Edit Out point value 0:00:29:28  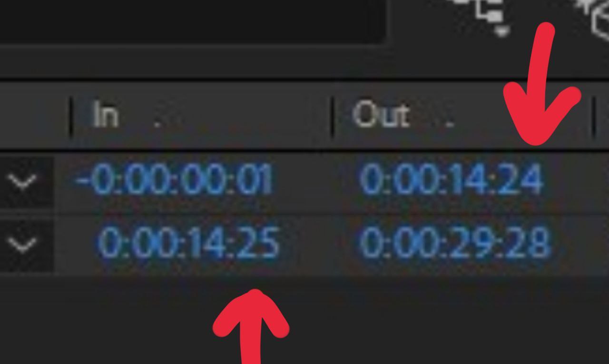click(455, 243)
